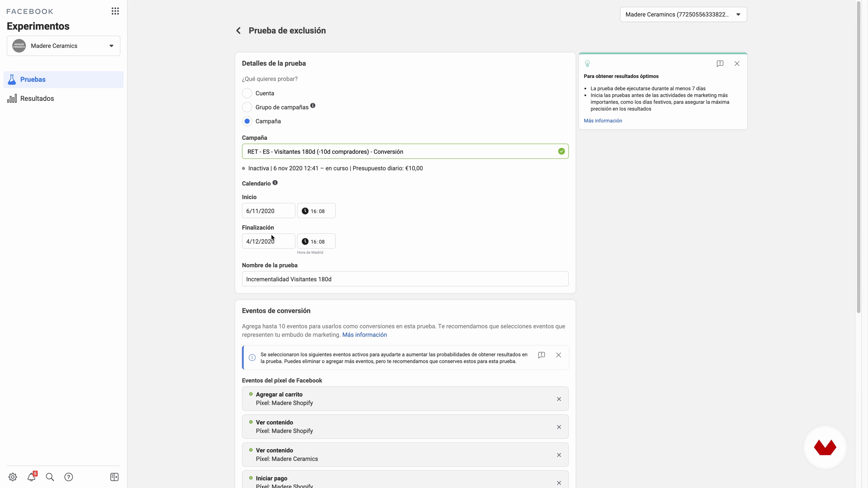Open notifications bell with 6 badge
This screenshot has width=868, height=488.
[32, 476]
